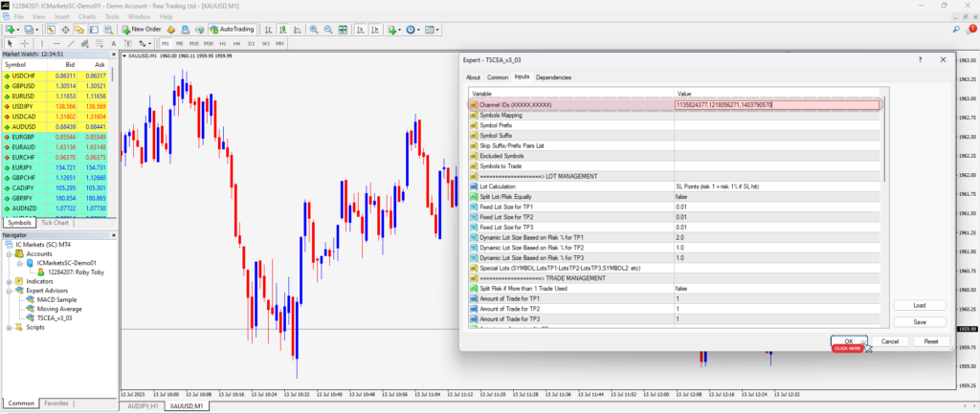Select the M30 timeframe button

coord(209,43)
